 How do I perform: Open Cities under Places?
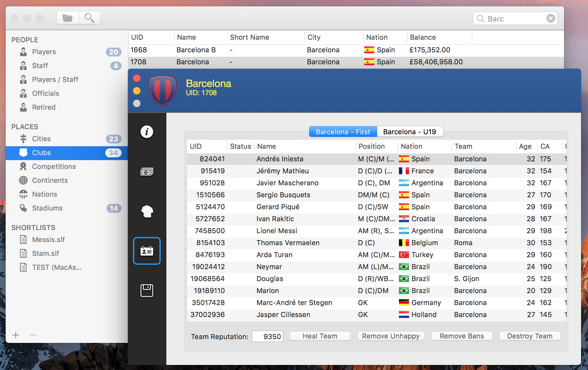(x=66, y=139)
